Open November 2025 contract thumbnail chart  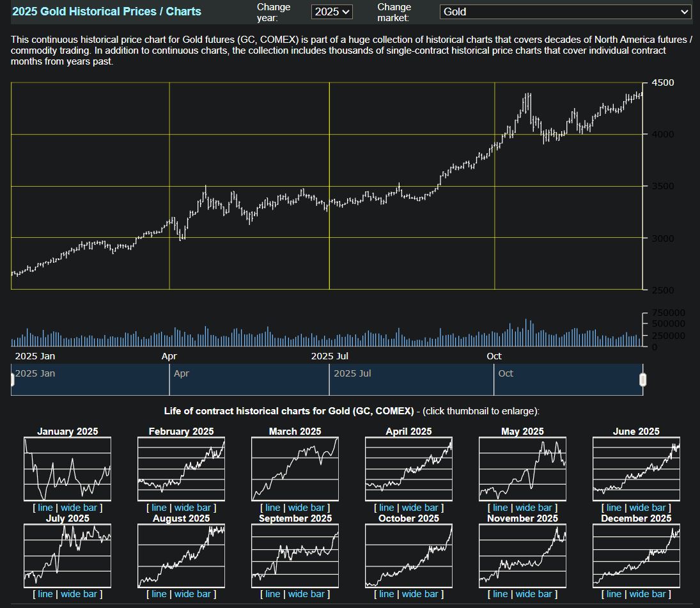coord(522,556)
